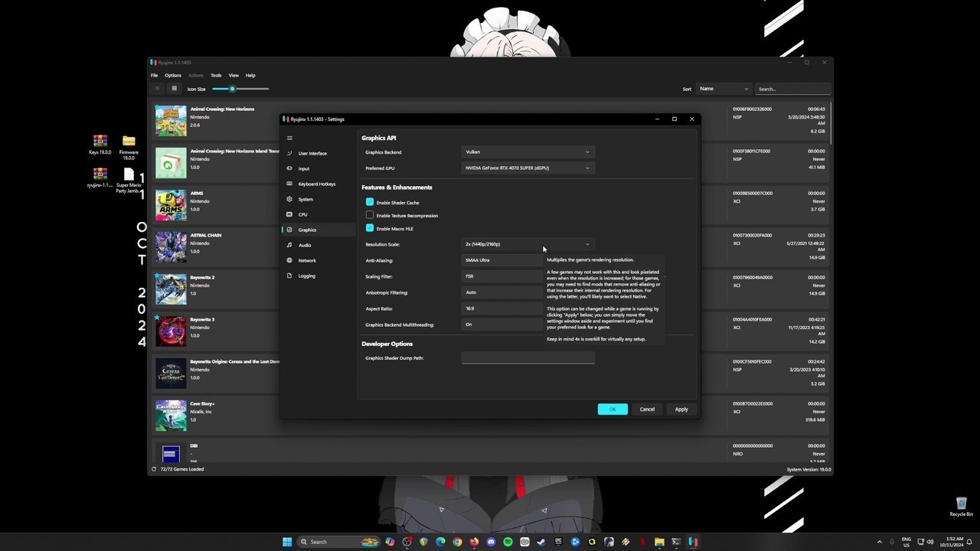Switch game library to grid view
This screenshot has height=551, width=980.
pyautogui.click(x=174, y=89)
